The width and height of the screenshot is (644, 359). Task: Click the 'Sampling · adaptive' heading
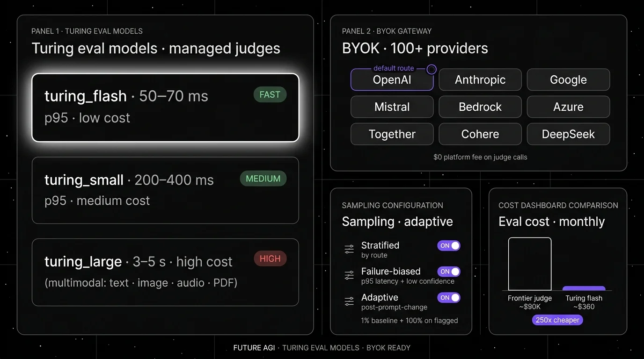(x=397, y=222)
